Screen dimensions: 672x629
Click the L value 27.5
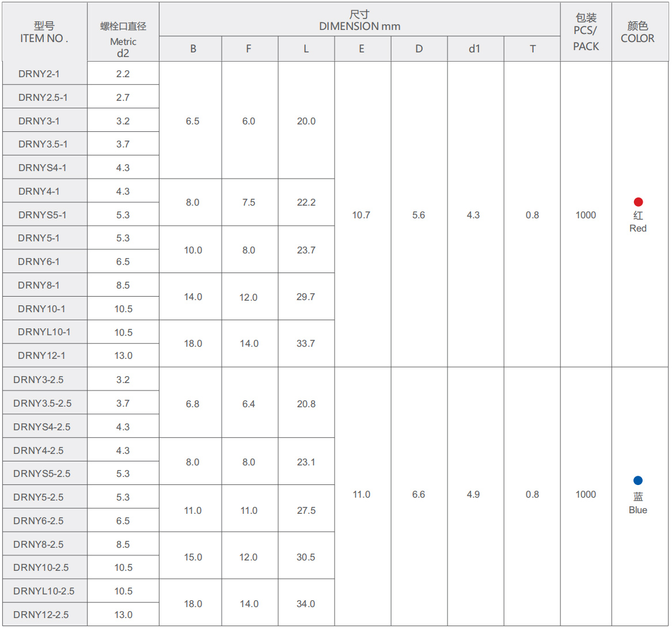click(306, 511)
